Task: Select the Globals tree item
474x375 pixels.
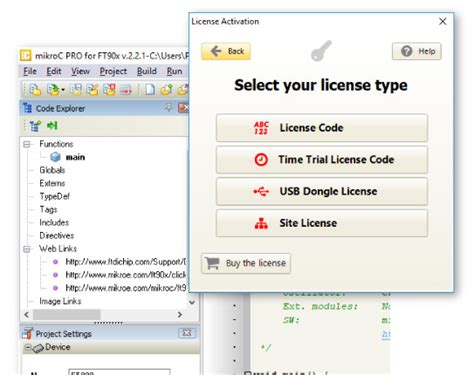Action: pyautogui.click(x=52, y=170)
